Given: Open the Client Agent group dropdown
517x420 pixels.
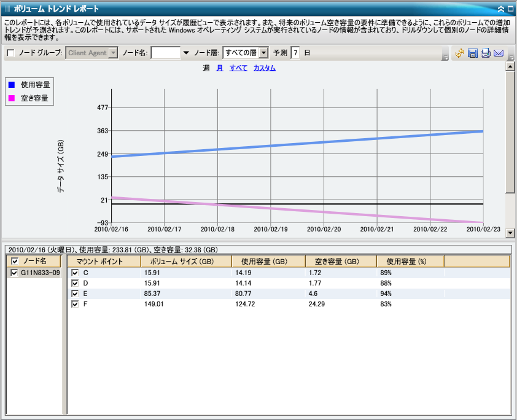Looking at the screenshot, I should point(113,53).
